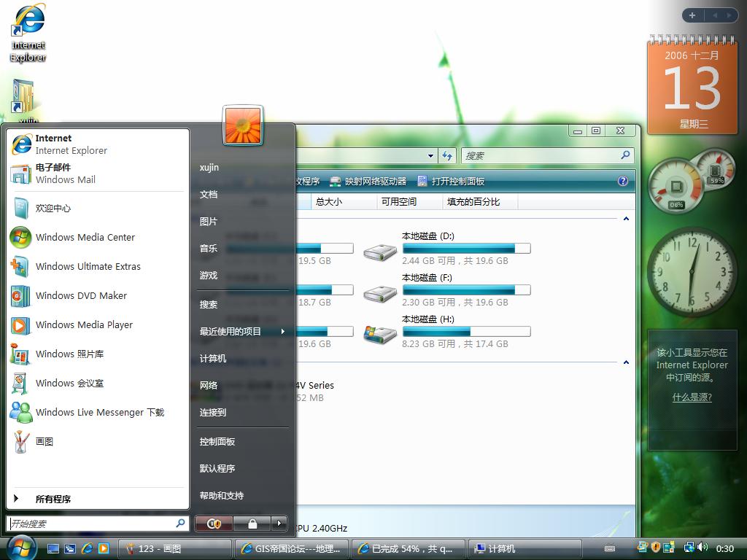Open Windows Ultimate Extras
Viewport: 747px width, 560px height.
point(98,266)
